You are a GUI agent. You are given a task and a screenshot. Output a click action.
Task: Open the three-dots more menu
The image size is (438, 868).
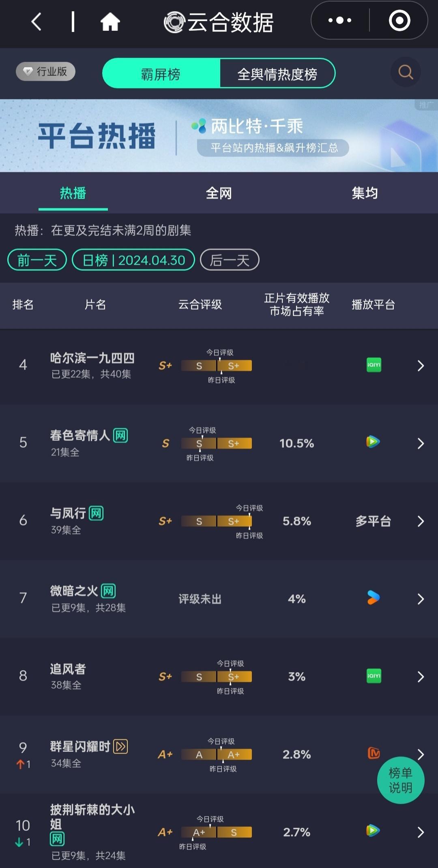tap(340, 20)
